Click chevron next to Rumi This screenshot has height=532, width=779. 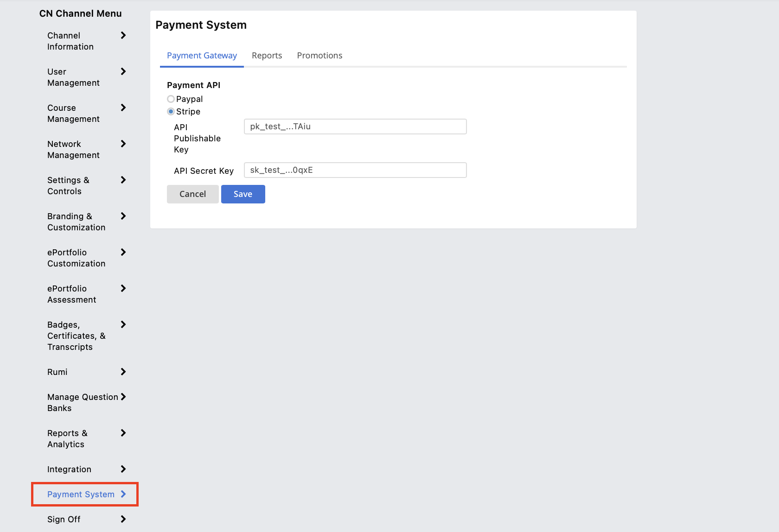(123, 372)
